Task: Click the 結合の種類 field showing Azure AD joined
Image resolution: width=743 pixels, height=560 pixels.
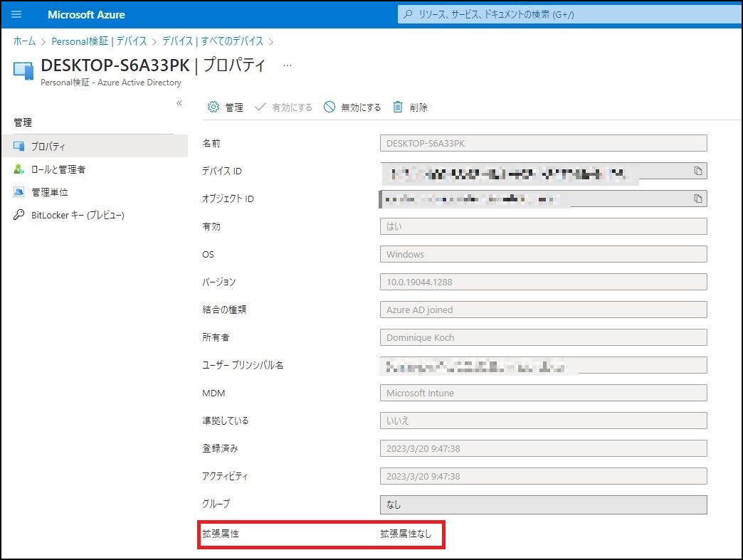Action: pyautogui.click(x=544, y=310)
